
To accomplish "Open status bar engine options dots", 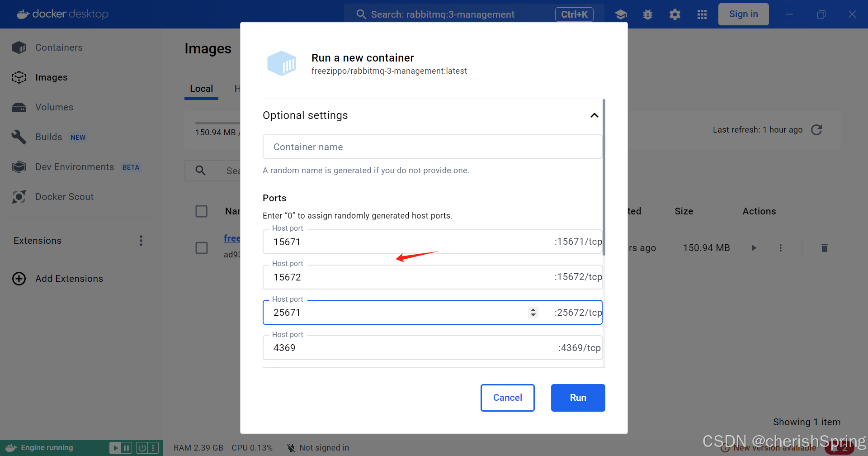I will tap(154, 448).
